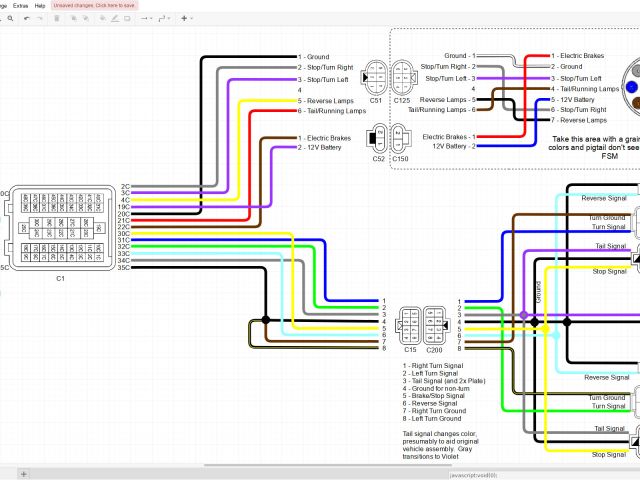The image size is (640, 480).
Task: Click the To Back icon
Action: click(x=86, y=18)
